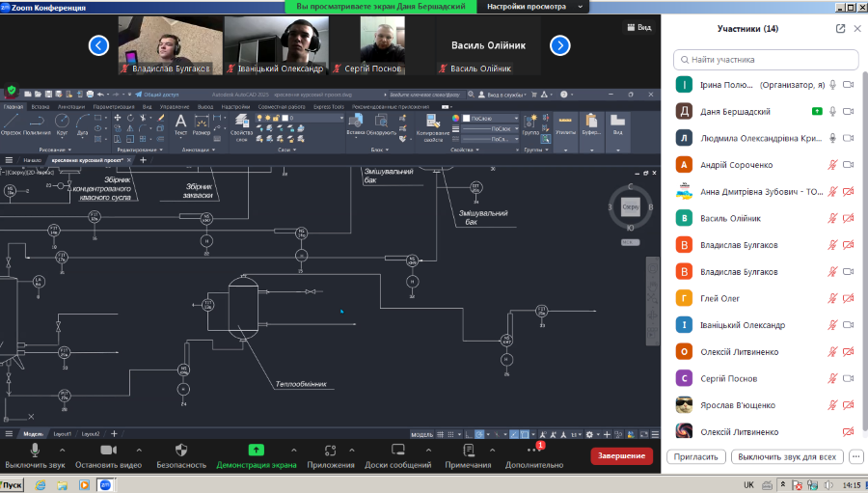Open the Вид view menu
The image size is (868, 493).
(639, 27)
